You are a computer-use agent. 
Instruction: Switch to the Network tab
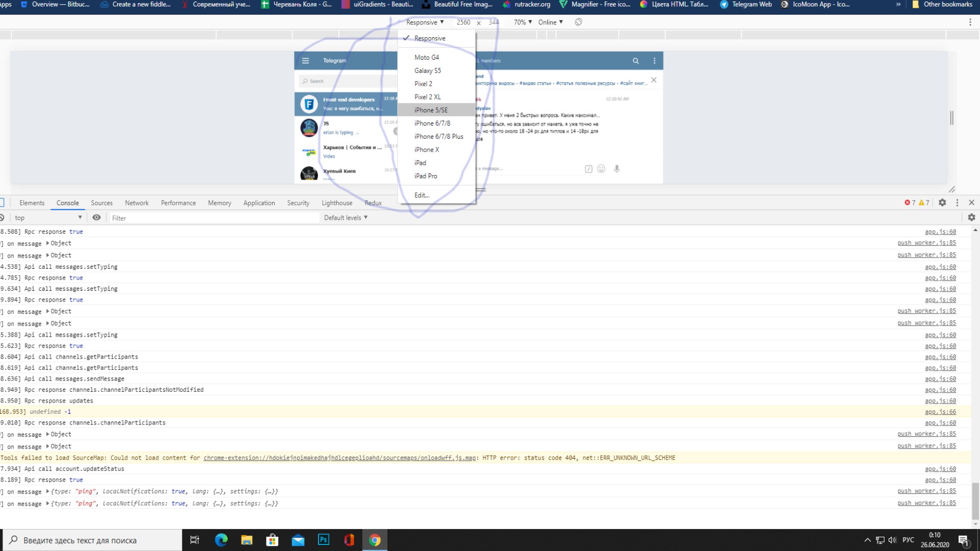click(x=137, y=203)
